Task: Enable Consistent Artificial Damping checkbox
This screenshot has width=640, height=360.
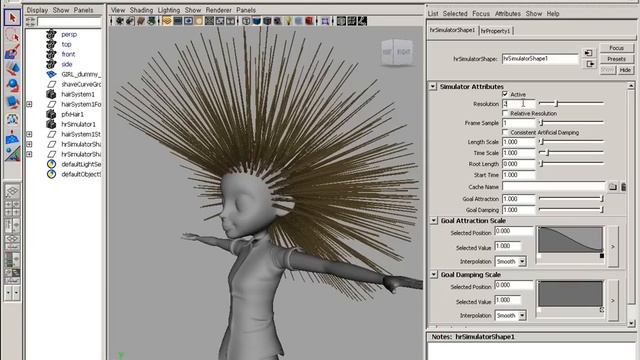Action: [505, 132]
